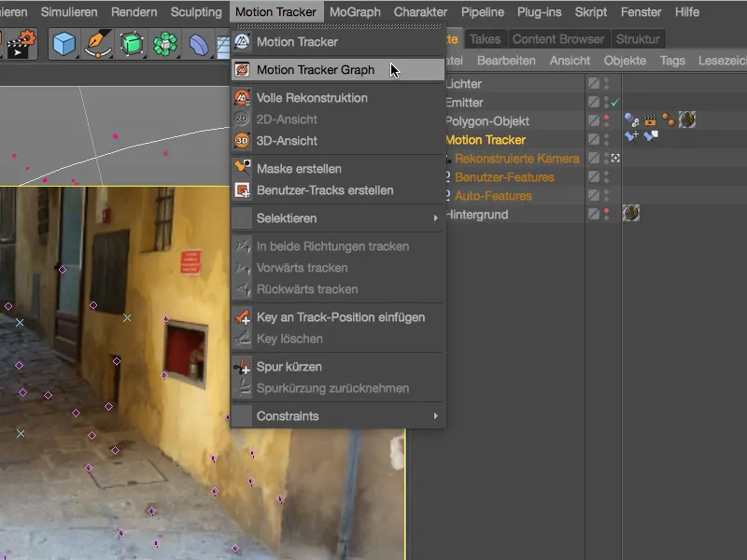Click the pin icon on the Motion Tracker object

(x=631, y=135)
